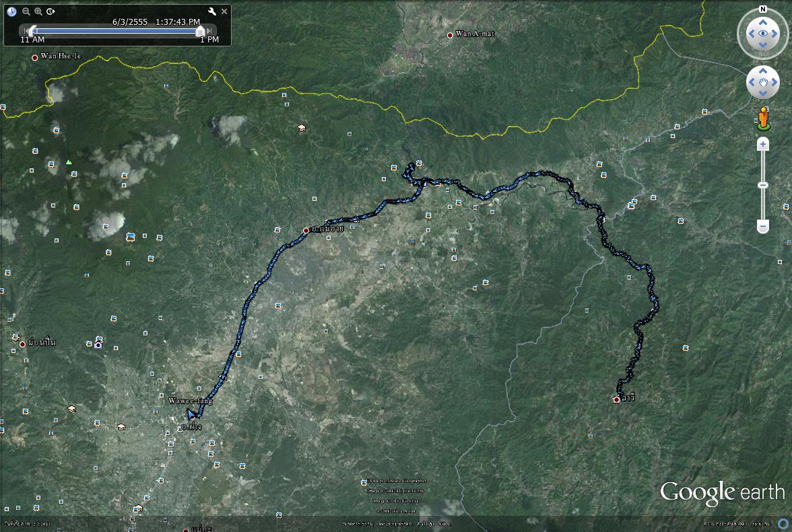The height and width of the screenshot is (532, 792).
Task: Rotate view right with Look joystick
Action: coord(775,34)
